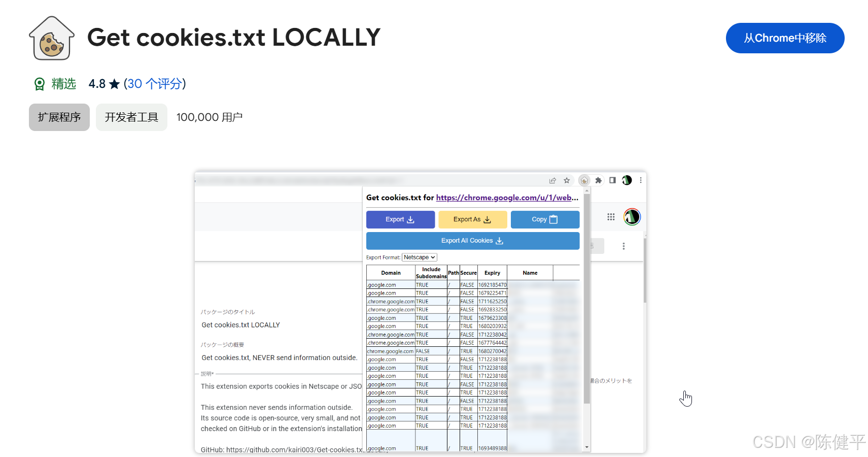Click the Get cookies.txt LOCALLY title heading

[234, 38]
